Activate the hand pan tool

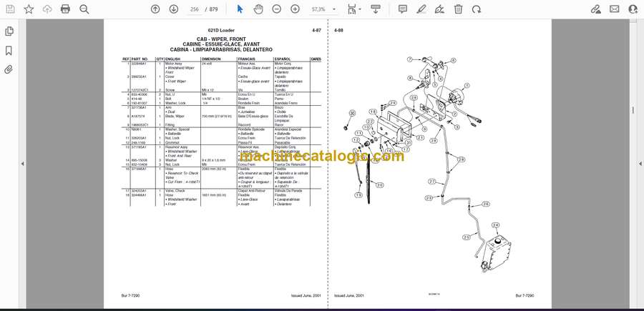(x=258, y=9)
